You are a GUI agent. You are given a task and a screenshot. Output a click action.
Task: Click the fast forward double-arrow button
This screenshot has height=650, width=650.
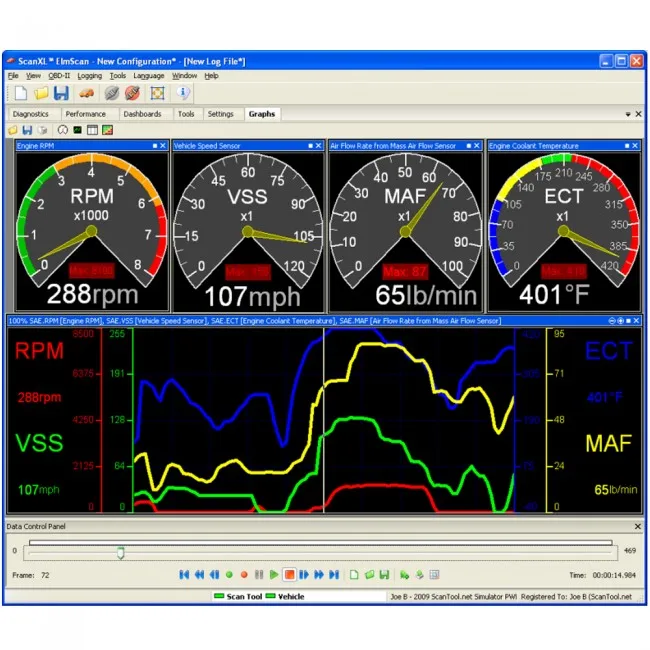click(319, 575)
